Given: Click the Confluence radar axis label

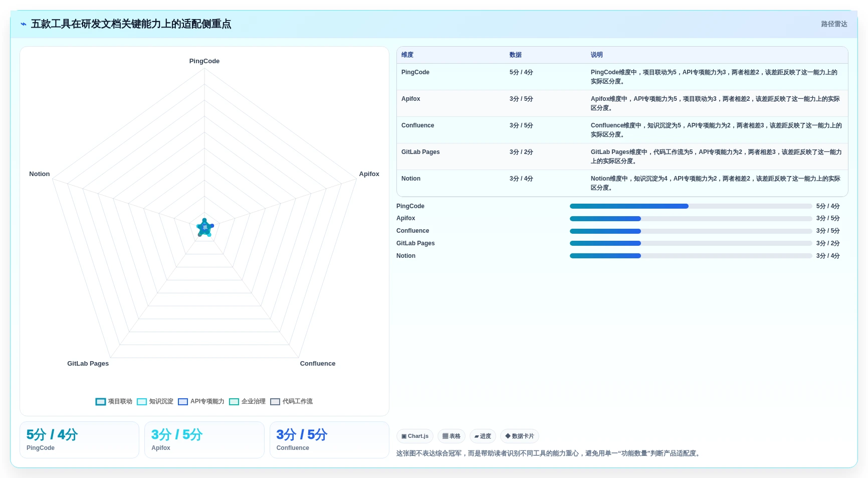Looking at the screenshot, I should pyautogui.click(x=318, y=364).
